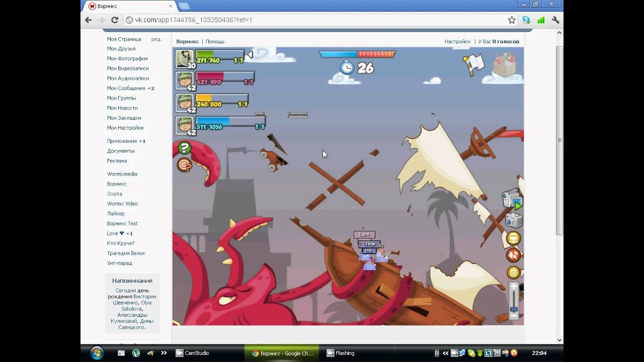Click the orange round music toggle button
Screen dimensions: 644x362
(513, 255)
